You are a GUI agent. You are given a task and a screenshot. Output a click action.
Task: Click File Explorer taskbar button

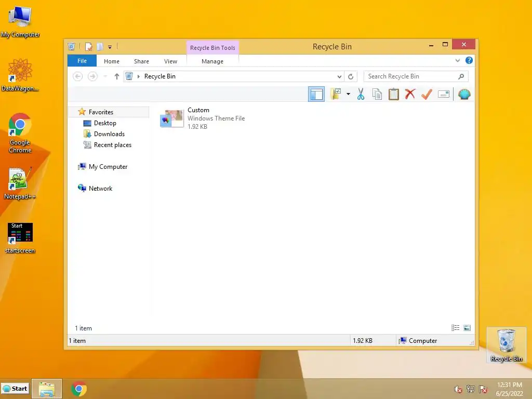[x=47, y=389]
